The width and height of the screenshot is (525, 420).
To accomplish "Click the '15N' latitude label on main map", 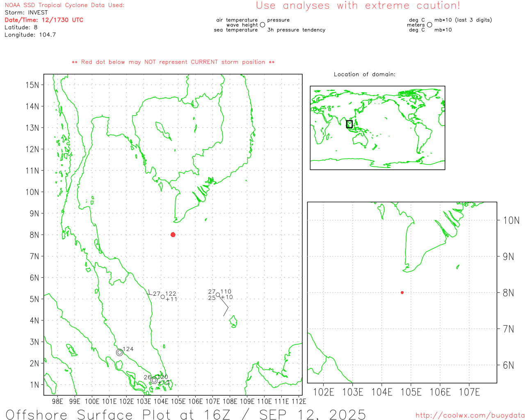I will [32, 85].
